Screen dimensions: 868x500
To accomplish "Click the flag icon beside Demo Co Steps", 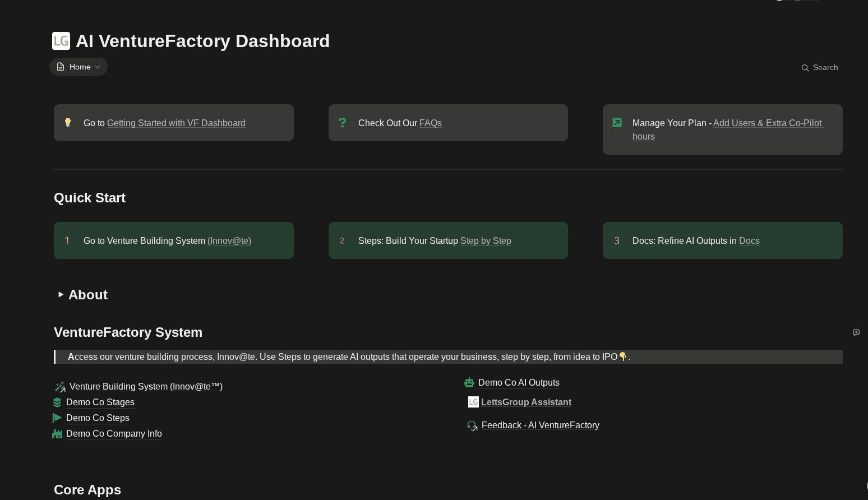I will [x=58, y=418].
